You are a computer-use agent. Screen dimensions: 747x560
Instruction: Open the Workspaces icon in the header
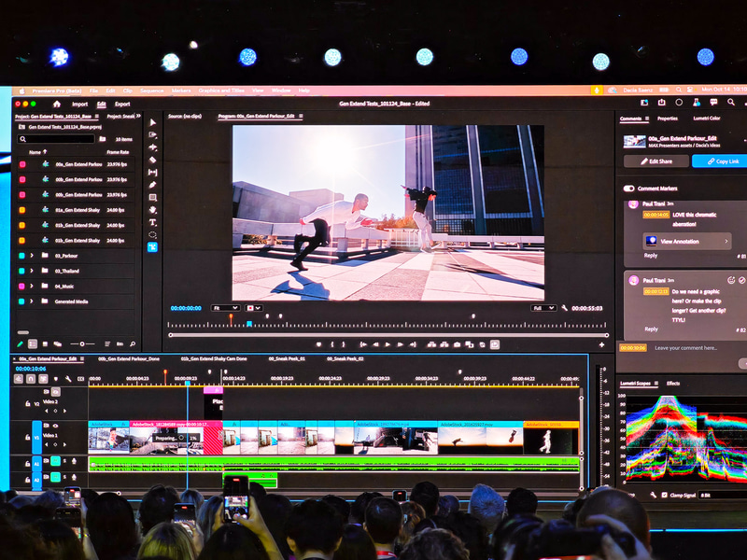tap(644, 103)
